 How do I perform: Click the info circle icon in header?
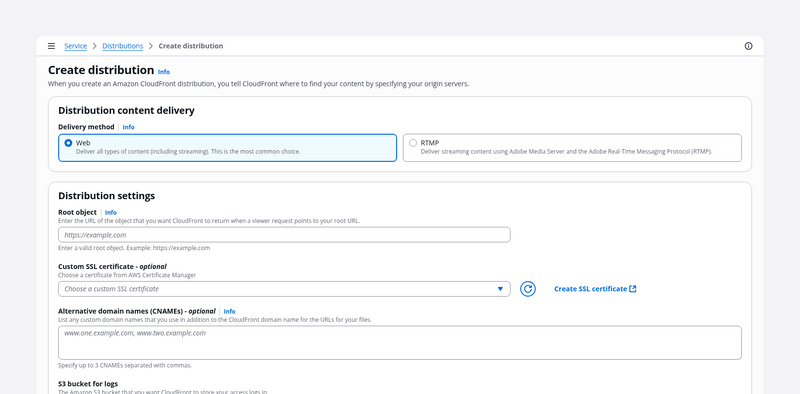748,46
